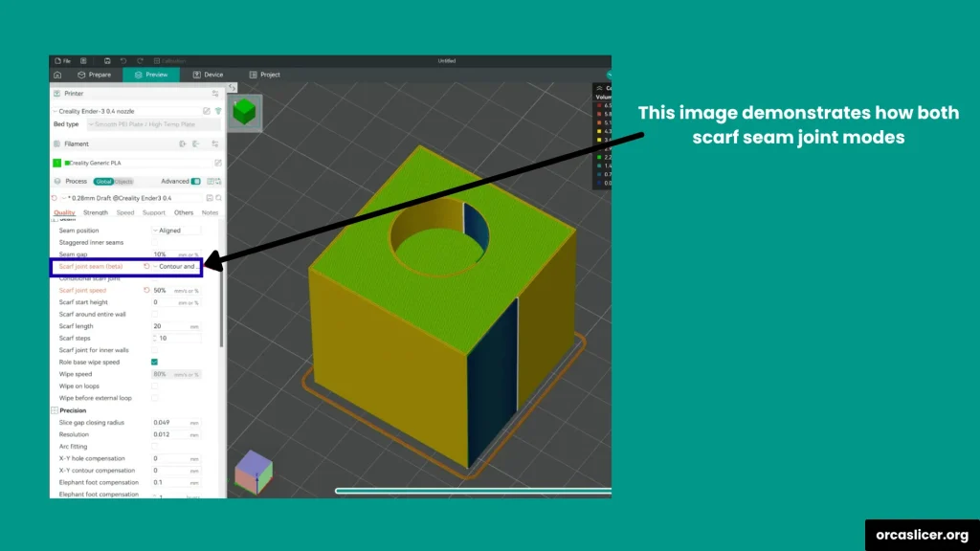The height and width of the screenshot is (551, 980).
Task: Select the Objects process scope button
Action: (x=123, y=181)
